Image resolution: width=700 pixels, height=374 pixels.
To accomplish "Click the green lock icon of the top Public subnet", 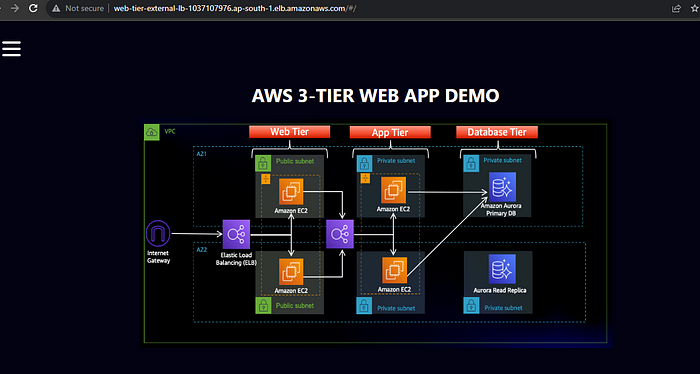I will [263, 163].
